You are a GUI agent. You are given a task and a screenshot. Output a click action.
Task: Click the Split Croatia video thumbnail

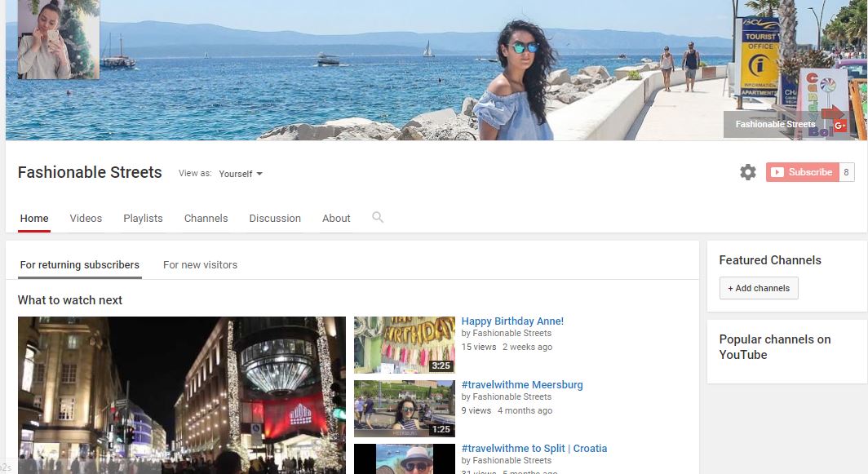(405, 458)
